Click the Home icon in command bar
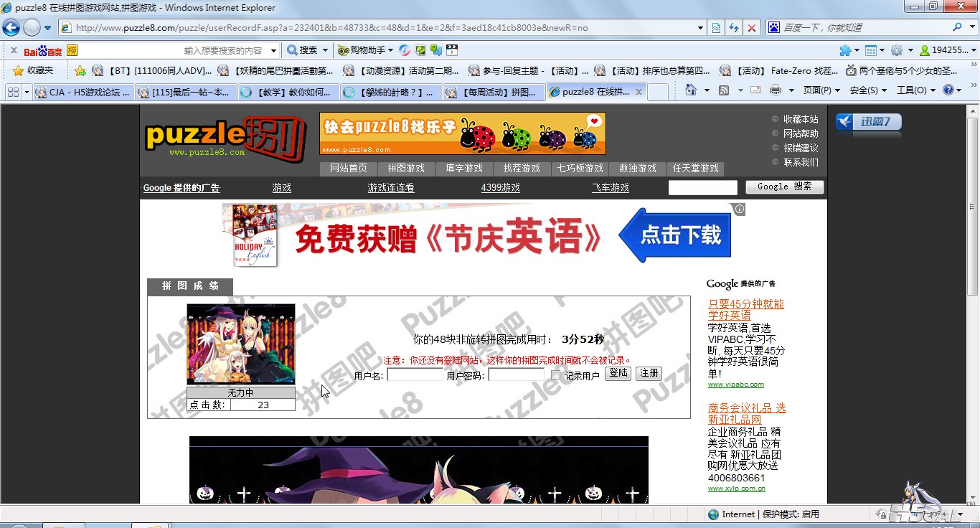Viewport: 980px width, 528px height. click(690, 90)
